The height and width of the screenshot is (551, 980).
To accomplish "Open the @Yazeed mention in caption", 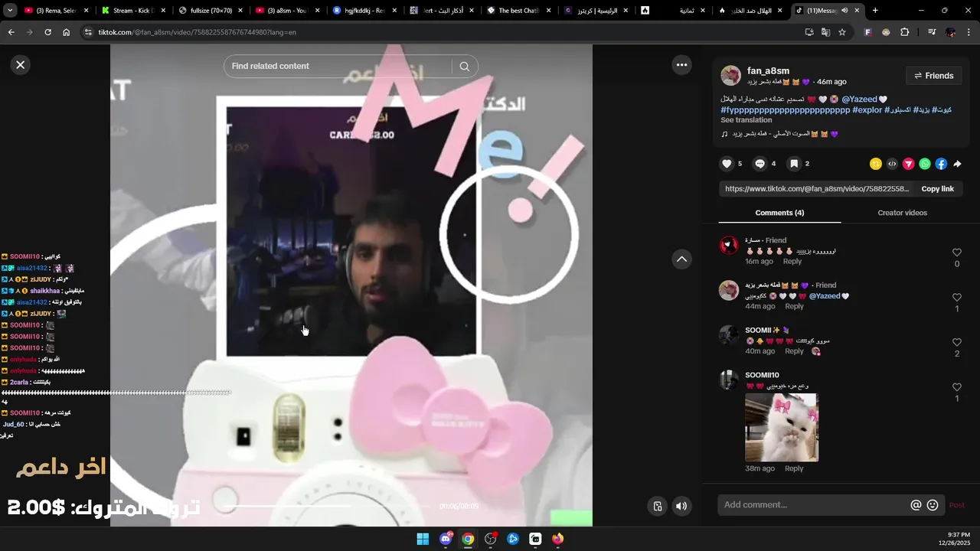I will (x=859, y=99).
